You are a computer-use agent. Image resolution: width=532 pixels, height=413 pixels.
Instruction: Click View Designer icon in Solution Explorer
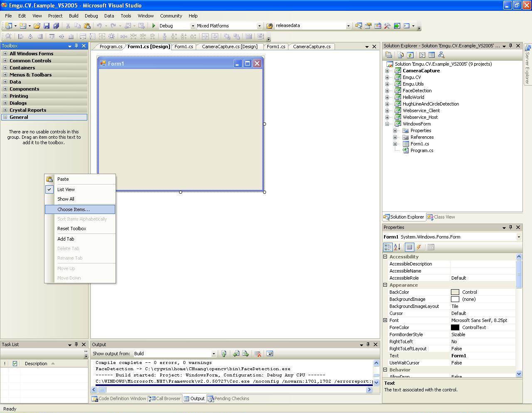[x=431, y=55]
